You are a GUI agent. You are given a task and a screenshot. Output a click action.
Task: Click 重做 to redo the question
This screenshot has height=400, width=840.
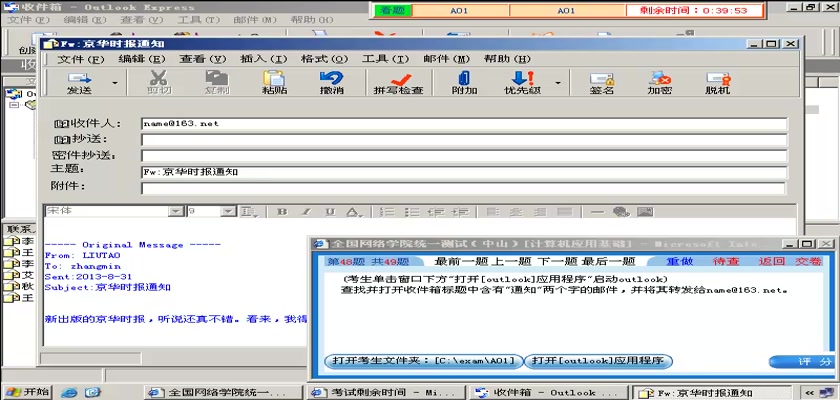[679, 261]
